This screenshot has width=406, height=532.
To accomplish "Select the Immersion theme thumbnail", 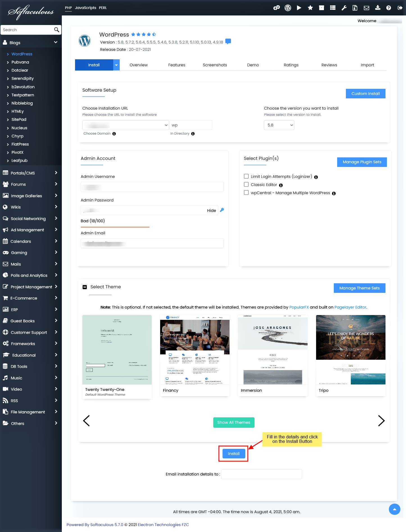I will pyautogui.click(x=273, y=350).
